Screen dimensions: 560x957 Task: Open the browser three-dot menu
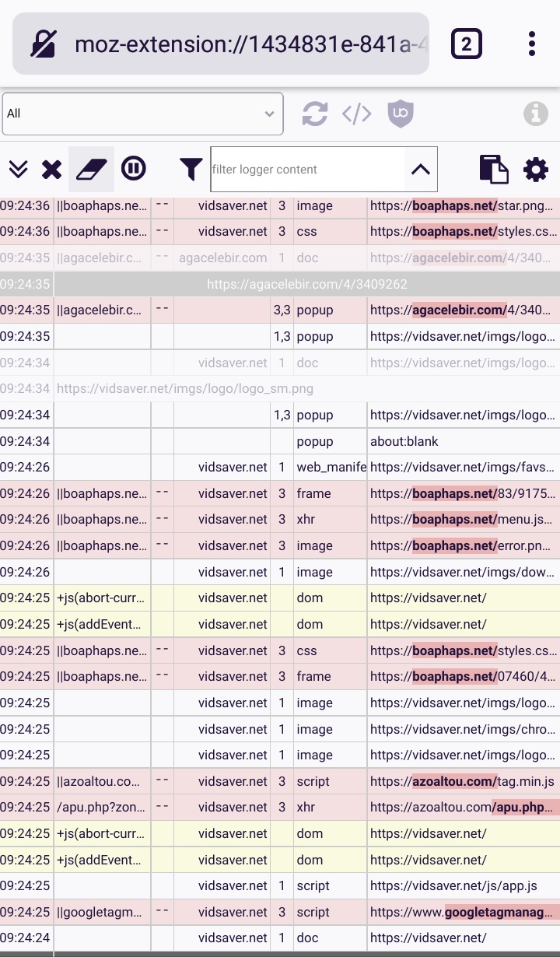(x=531, y=43)
